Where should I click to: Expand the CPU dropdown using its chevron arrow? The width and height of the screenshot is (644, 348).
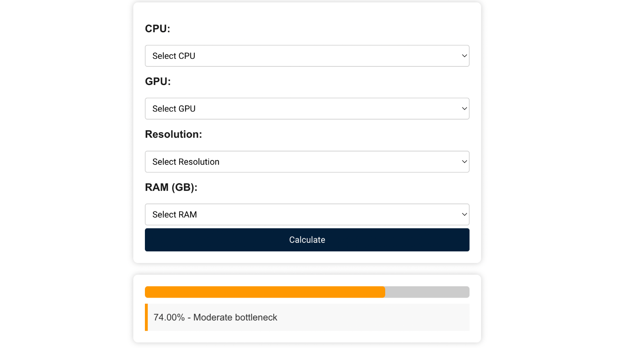[x=464, y=56]
